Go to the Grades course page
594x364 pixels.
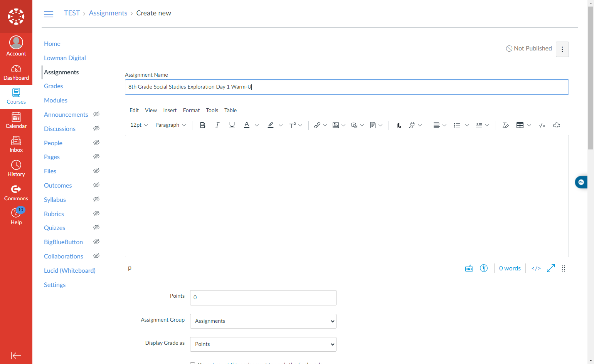tap(54, 86)
